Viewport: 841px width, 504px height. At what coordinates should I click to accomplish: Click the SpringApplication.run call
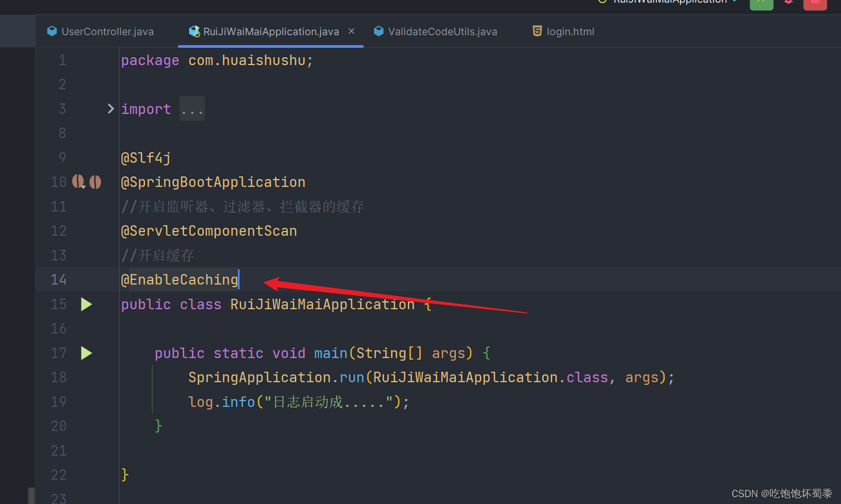431,377
